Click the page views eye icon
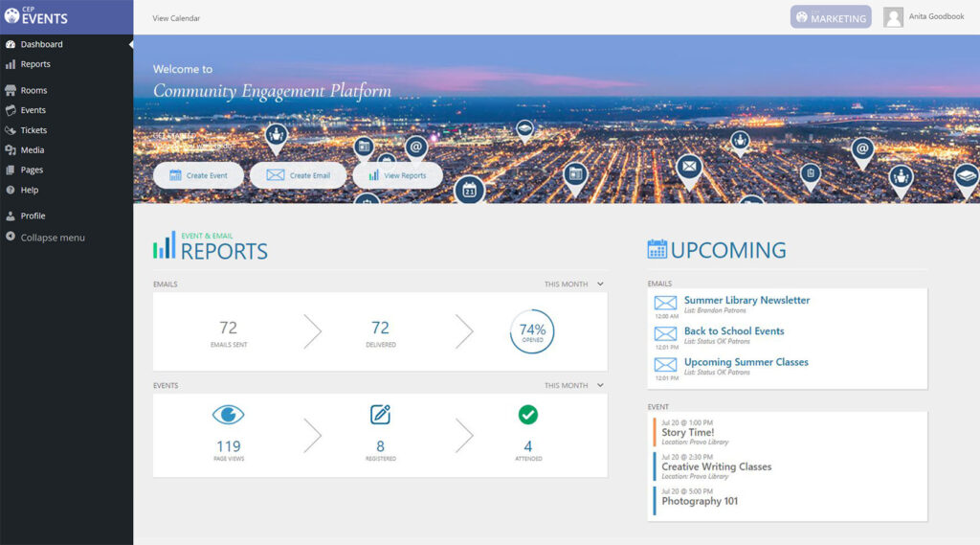The height and width of the screenshot is (545, 980). (228, 415)
